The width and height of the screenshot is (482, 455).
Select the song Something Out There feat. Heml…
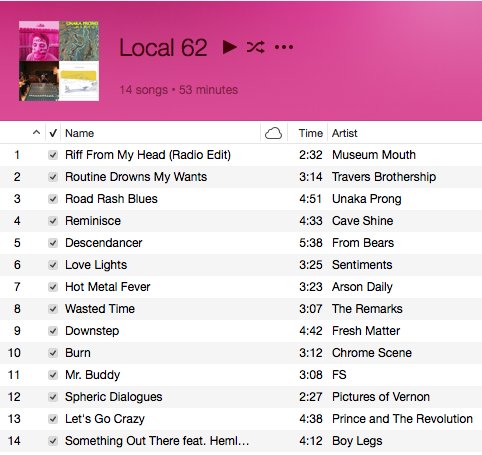[x=157, y=441]
